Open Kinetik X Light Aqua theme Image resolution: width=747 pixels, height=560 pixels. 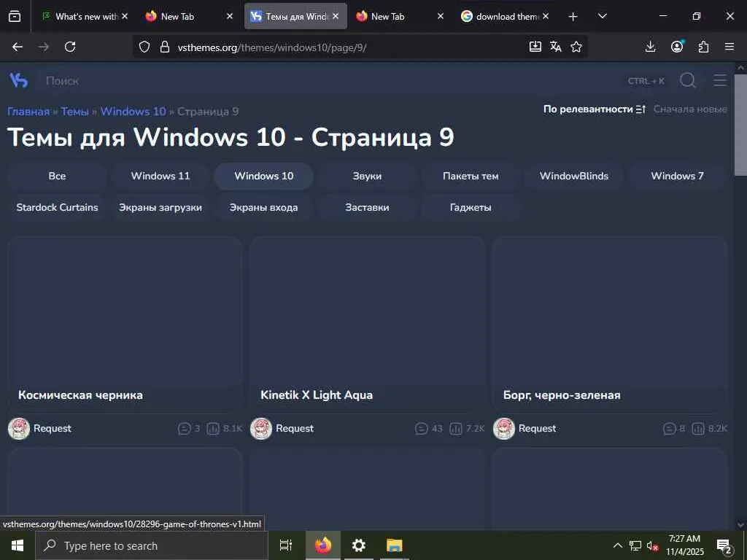tap(317, 395)
